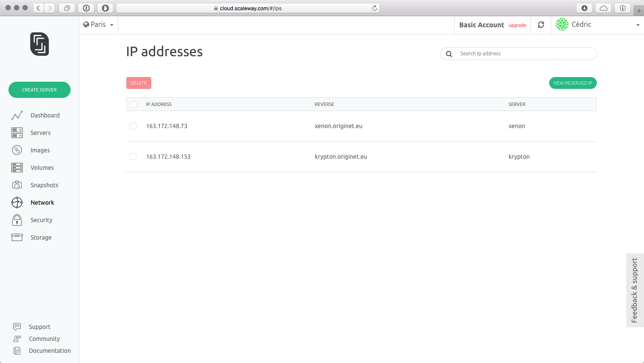This screenshot has height=363, width=644.
Task: Click the Scaleway logo in sidebar
Action: 40,44
